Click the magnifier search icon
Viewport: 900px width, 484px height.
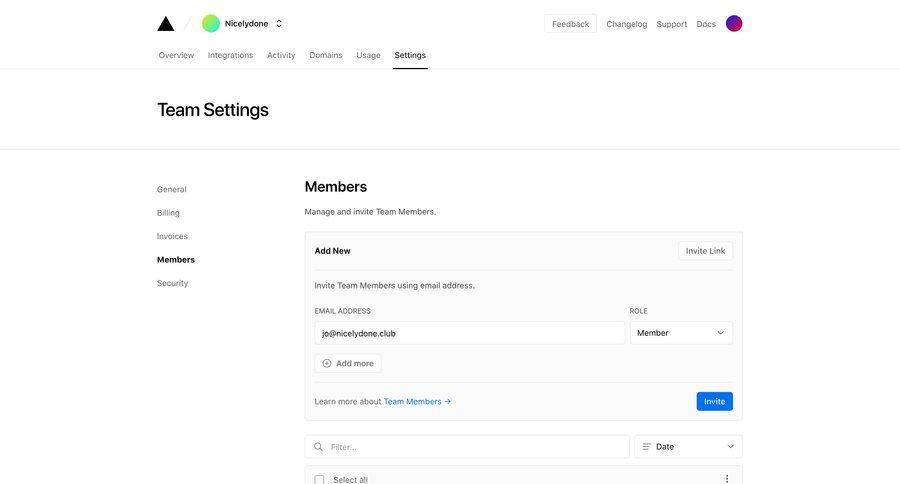319,447
